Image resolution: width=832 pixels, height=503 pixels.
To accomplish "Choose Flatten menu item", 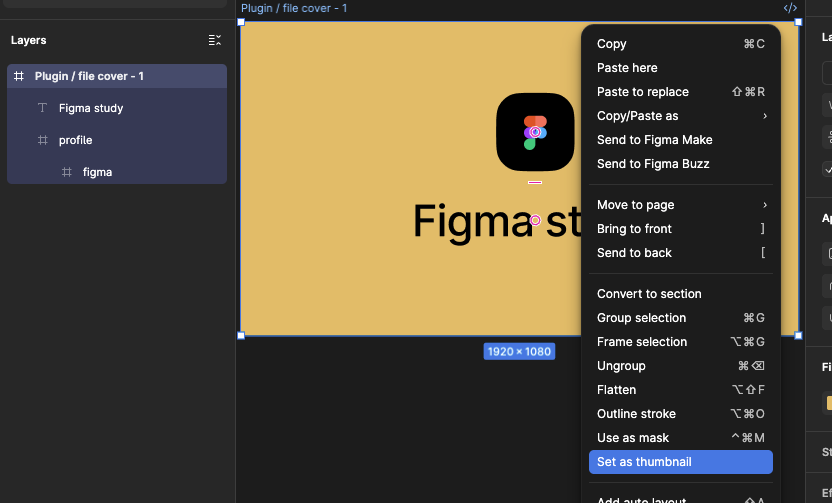I will click(x=681, y=389).
